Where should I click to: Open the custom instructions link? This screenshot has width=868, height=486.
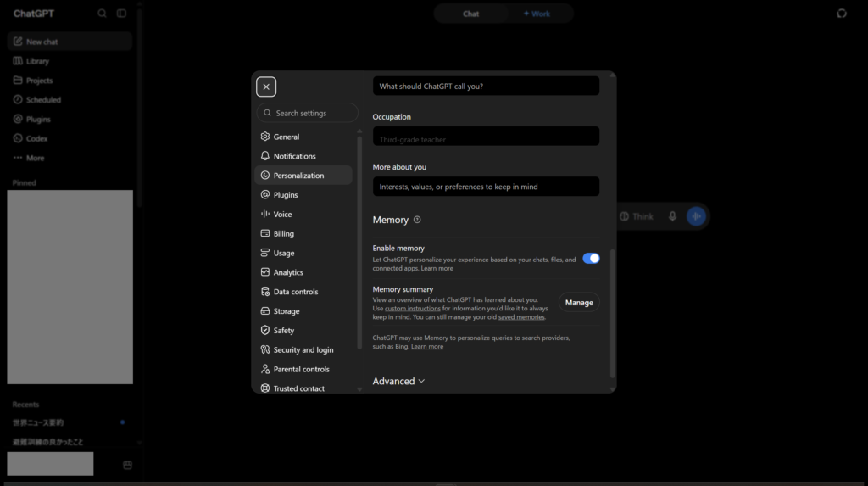coord(413,309)
